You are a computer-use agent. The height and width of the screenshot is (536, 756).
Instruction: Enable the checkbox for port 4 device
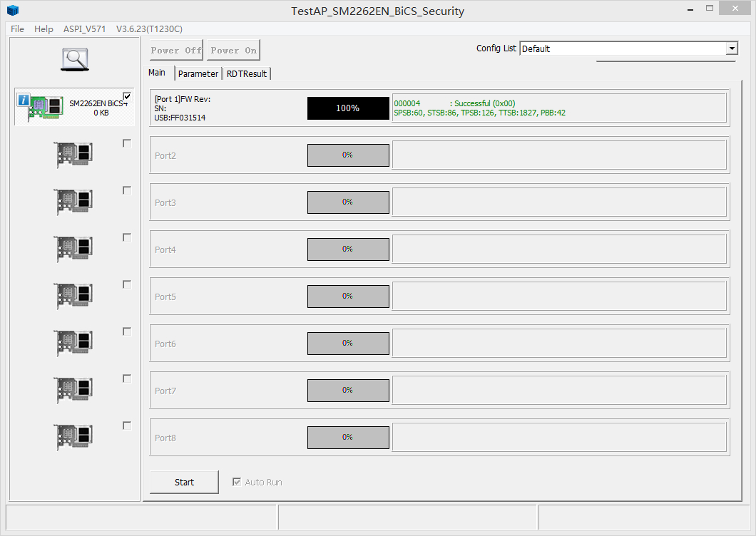pyautogui.click(x=127, y=237)
